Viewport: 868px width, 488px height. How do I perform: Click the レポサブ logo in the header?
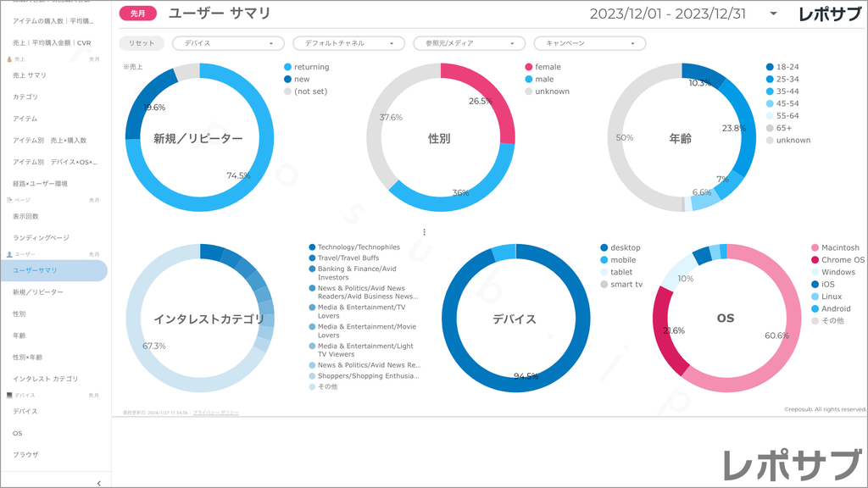pyautogui.click(x=830, y=14)
